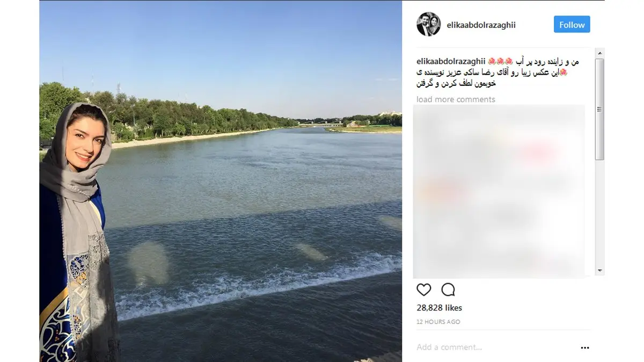The width and height of the screenshot is (644, 362).
Task: Open the elikaabdolrazaghii profile avatar
Action: pos(428,24)
